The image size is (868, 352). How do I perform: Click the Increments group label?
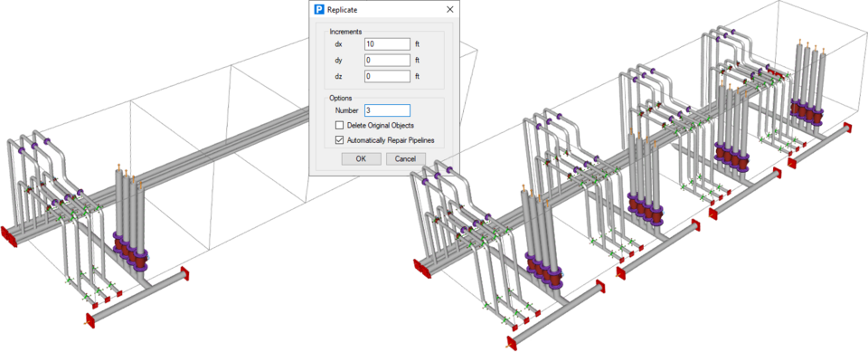click(x=345, y=32)
